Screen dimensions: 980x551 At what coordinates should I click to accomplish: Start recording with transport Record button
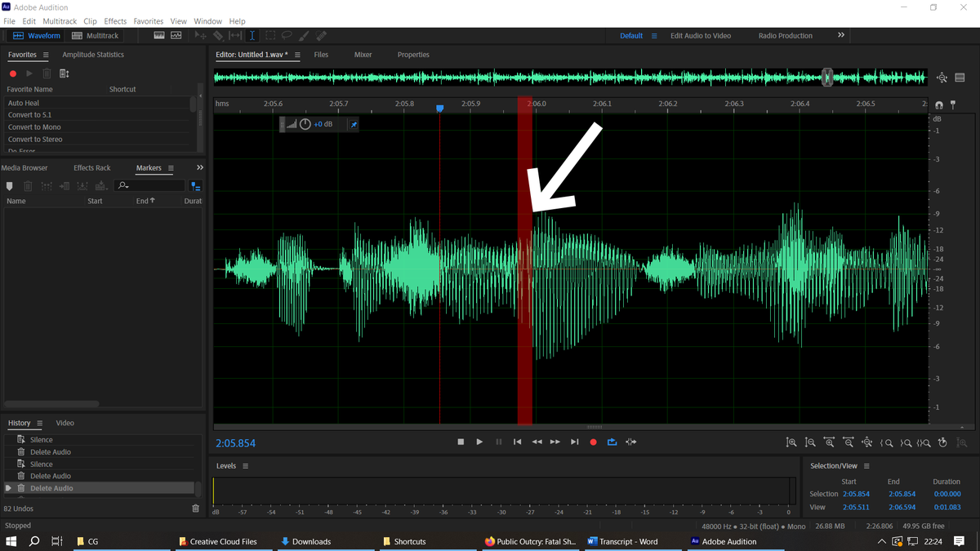(x=593, y=442)
